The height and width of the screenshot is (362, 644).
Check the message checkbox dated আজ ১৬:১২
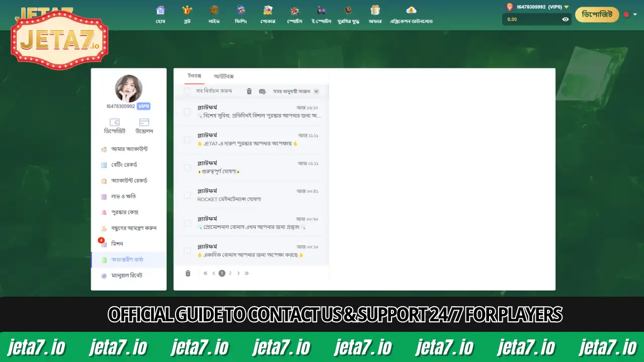tap(187, 112)
